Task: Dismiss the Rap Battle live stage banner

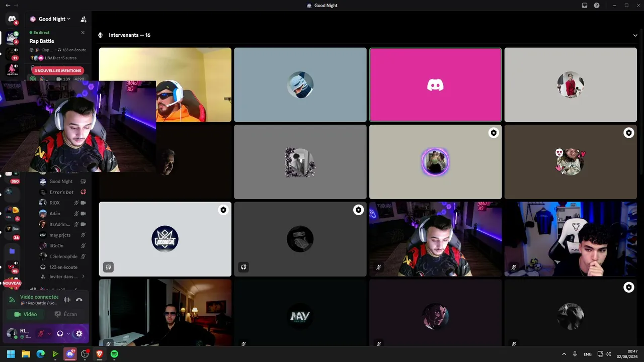Action: (x=83, y=33)
